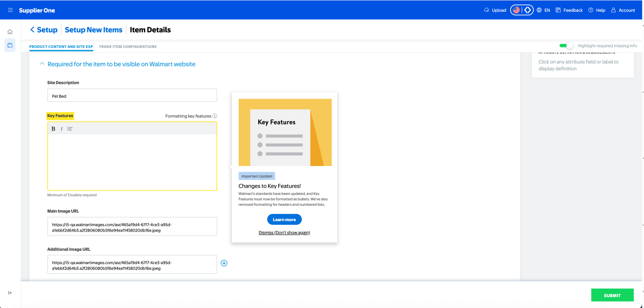Click inside the Key Features text area
The image size is (644, 308).
[x=132, y=161]
